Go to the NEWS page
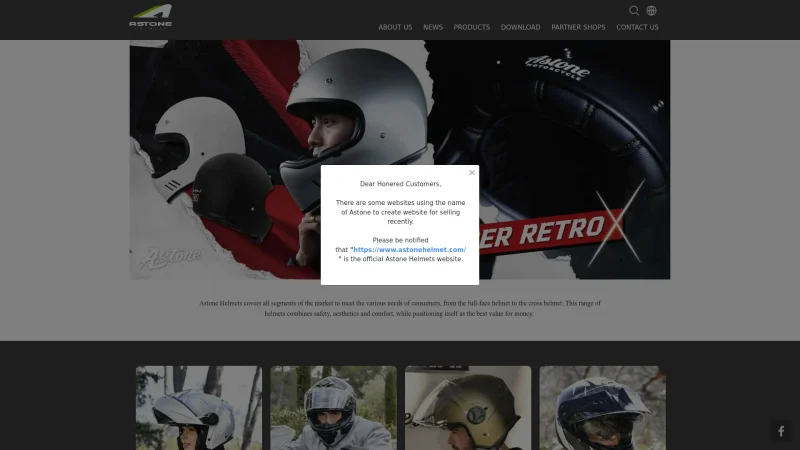Image resolution: width=800 pixels, height=450 pixels. [x=433, y=28]
